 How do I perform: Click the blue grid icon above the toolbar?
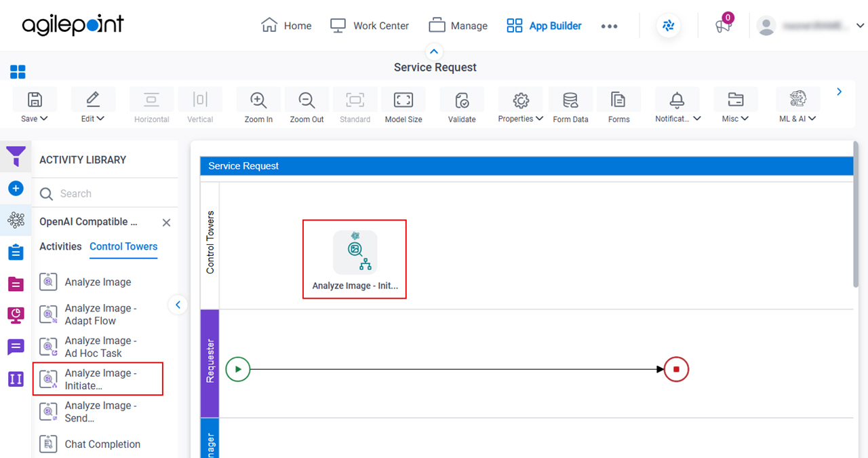tap(18, 72)
